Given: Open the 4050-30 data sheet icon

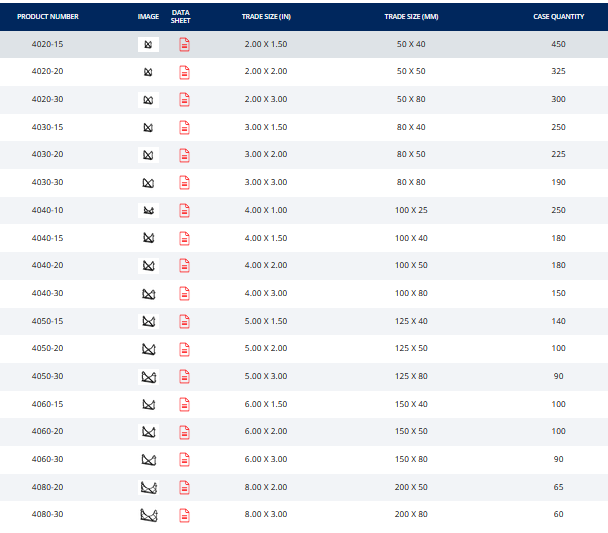Looking at the screenshot, I should pos(184,376).
